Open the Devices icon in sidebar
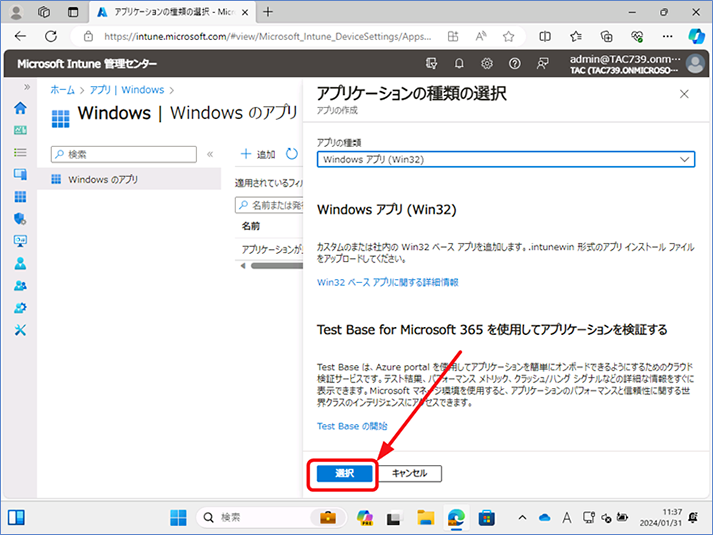Viewport: 713px width, 535px height. click(x=20, y=174)
